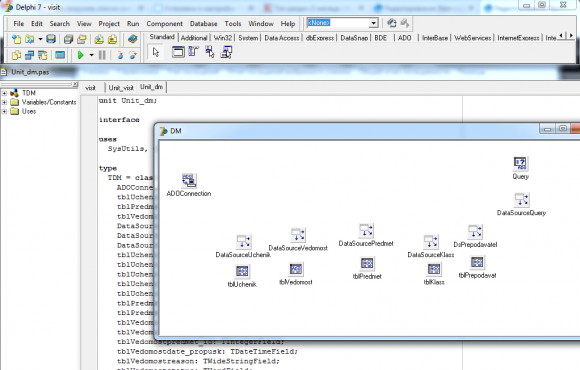
Task: Expand the Variables/Constants folder
Action: tap(4, 102)
